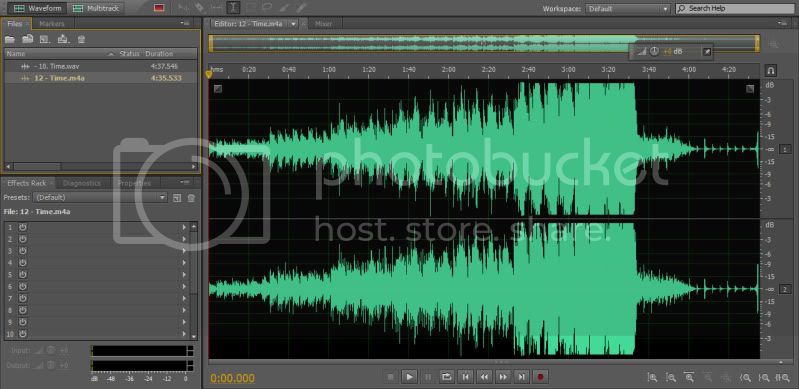Click the headphones icon beside timeline
The height and width of the screenshot is (389, 799).
tap(771, 70)
